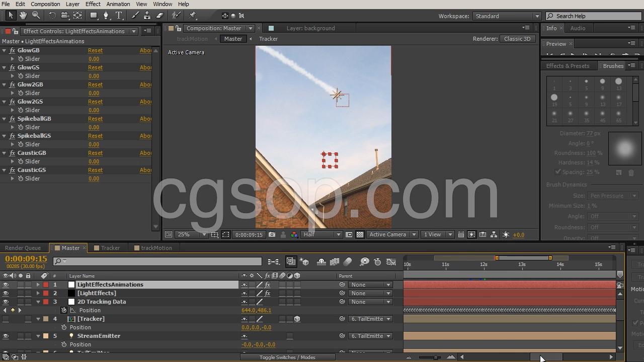Click the Show Channel RGB circles icon
The height and width of the screenshot is (362, 644).
point(294,234)
